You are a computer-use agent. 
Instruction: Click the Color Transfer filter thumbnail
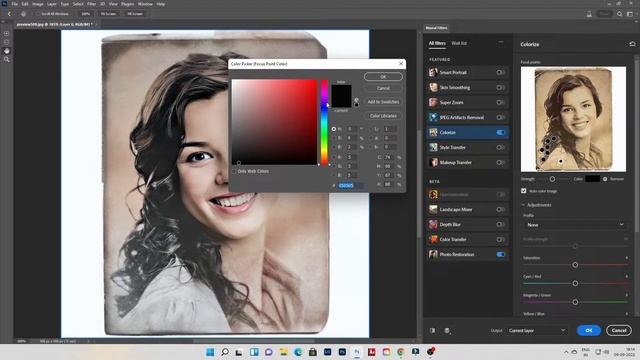click(x=433, y=239)
